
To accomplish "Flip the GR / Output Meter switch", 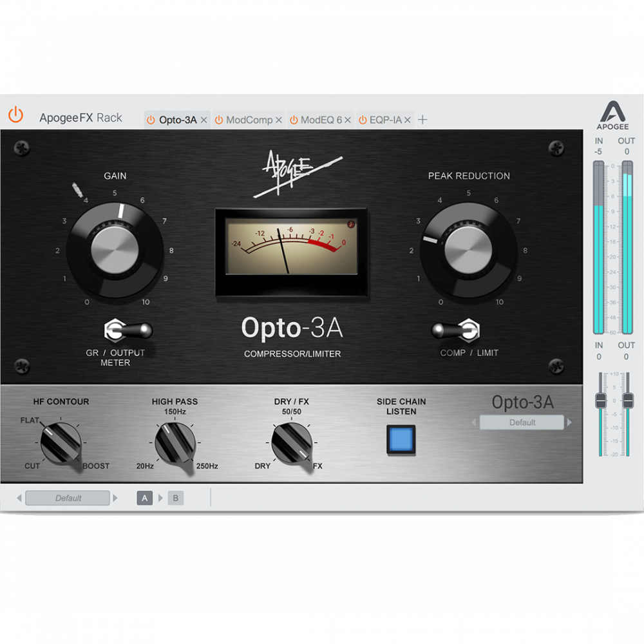I will point(126,330).
